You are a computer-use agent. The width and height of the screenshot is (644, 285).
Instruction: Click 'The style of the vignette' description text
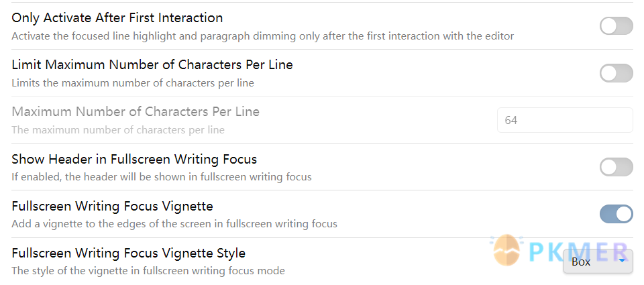[x=148, y=271]
